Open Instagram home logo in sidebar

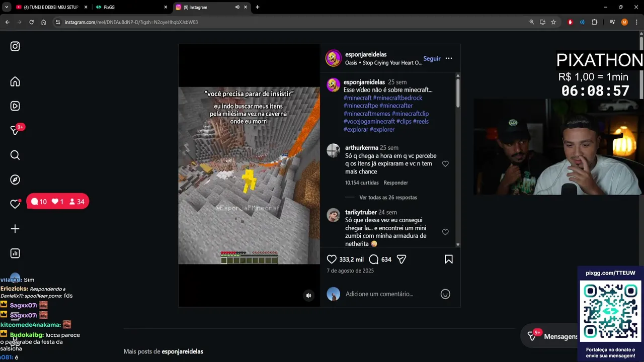point(15,46)
